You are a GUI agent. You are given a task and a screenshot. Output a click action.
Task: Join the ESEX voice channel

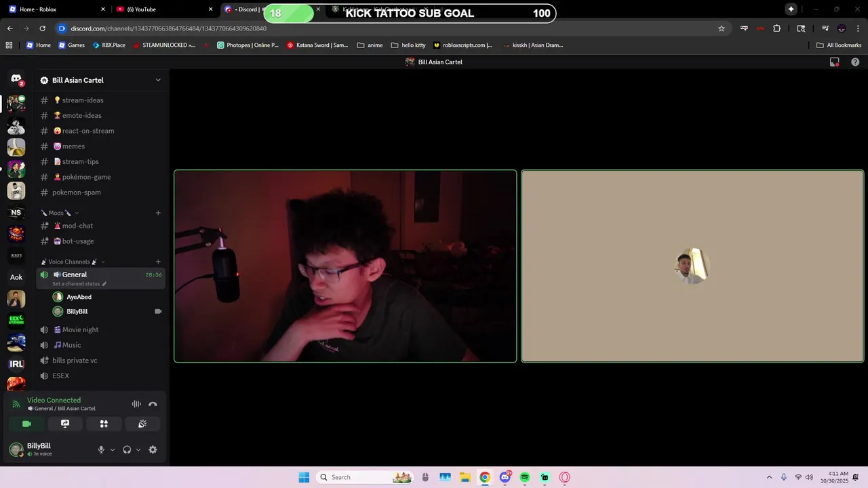(x=101, y=375)
